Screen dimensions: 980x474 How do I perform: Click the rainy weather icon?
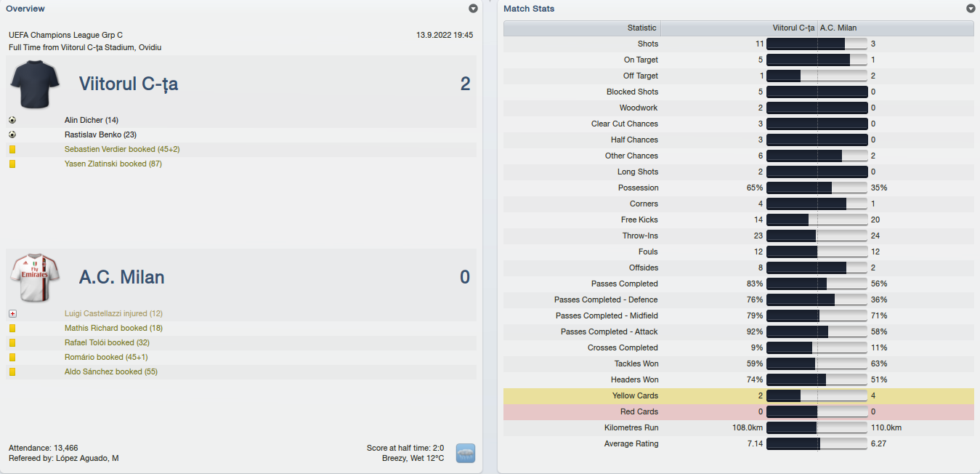point(466,454)
